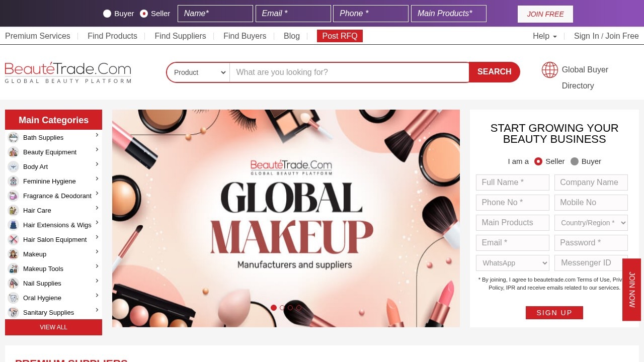This screenshot has width=644, height=362.
Task: Click VIEW ALL categories button
Action: coord(53,327)
